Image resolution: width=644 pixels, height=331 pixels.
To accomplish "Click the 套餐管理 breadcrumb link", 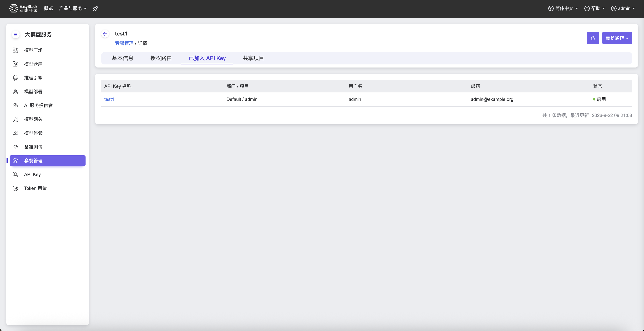I will pos(124,43).
